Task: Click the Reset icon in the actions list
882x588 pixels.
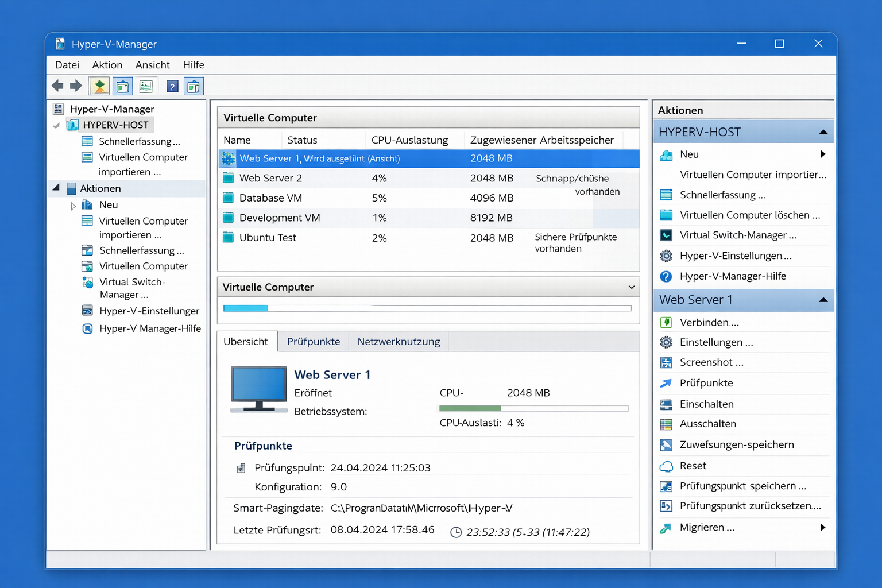Action: tap(666, 466)
